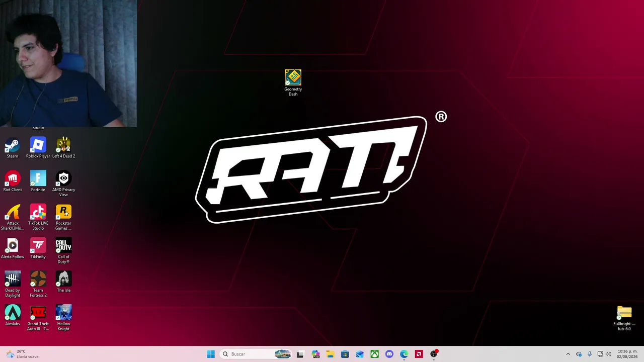Select the Geometry Dash desktop icon
The image size is (644, 362).
(x=293, y=83)
